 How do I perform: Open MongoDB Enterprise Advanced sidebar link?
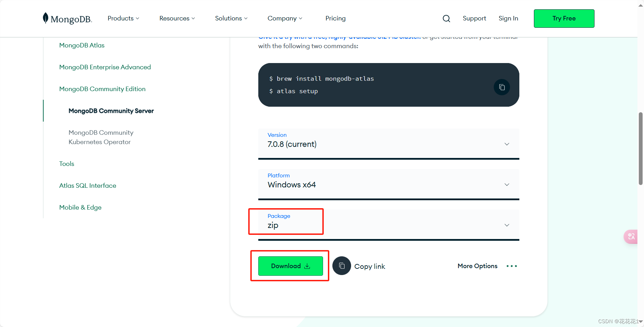coord(105,67)
